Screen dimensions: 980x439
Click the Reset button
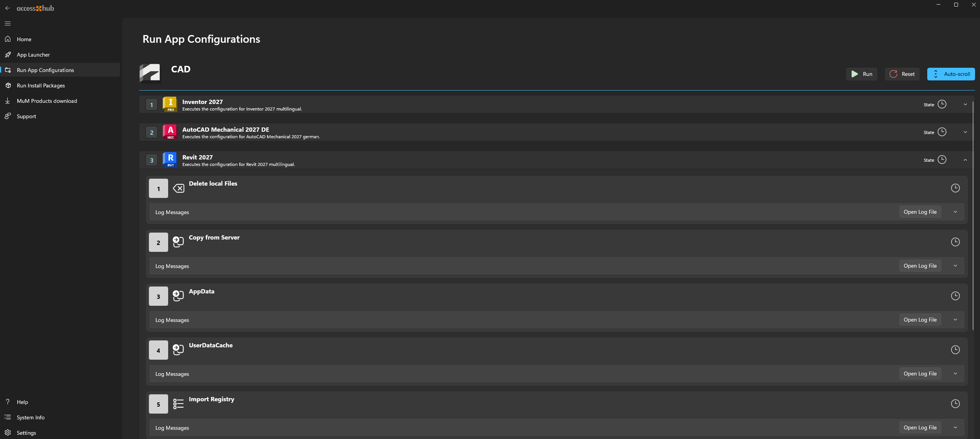point(902,74)
